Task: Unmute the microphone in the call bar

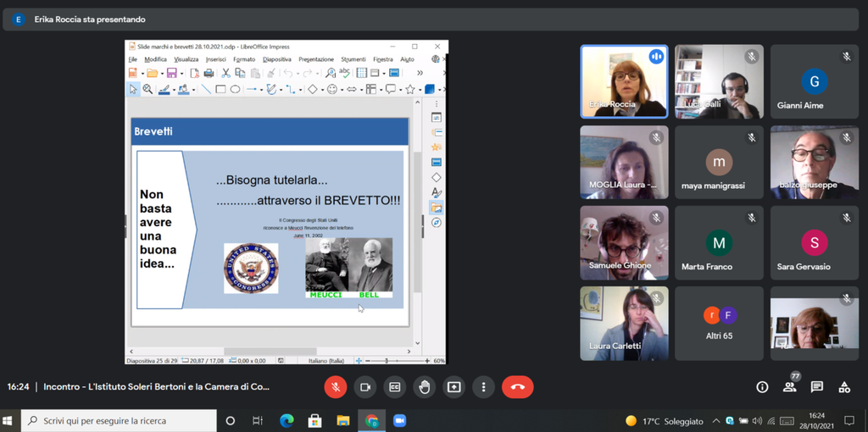Action: [336, 387]
